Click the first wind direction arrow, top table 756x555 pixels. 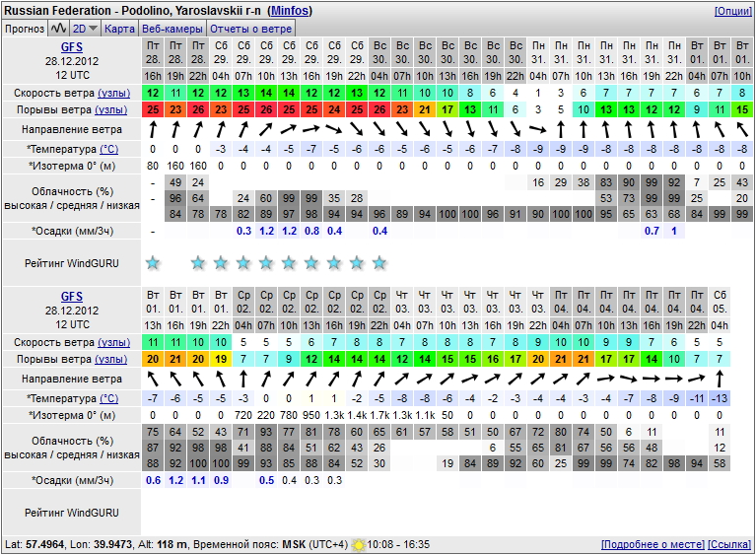pos(153,129)
